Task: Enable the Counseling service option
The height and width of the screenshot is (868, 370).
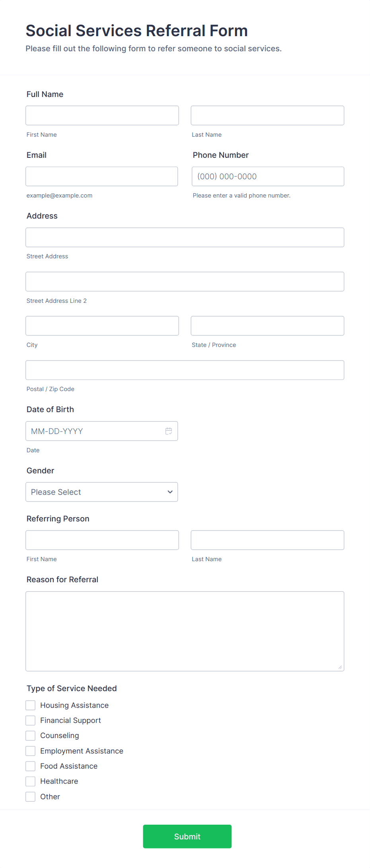Action: pos(30,735)
